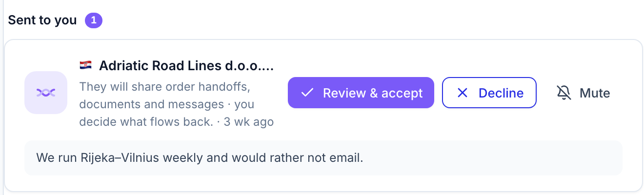
Task: Click the Review & accept label text
Action: pos(373,93)
